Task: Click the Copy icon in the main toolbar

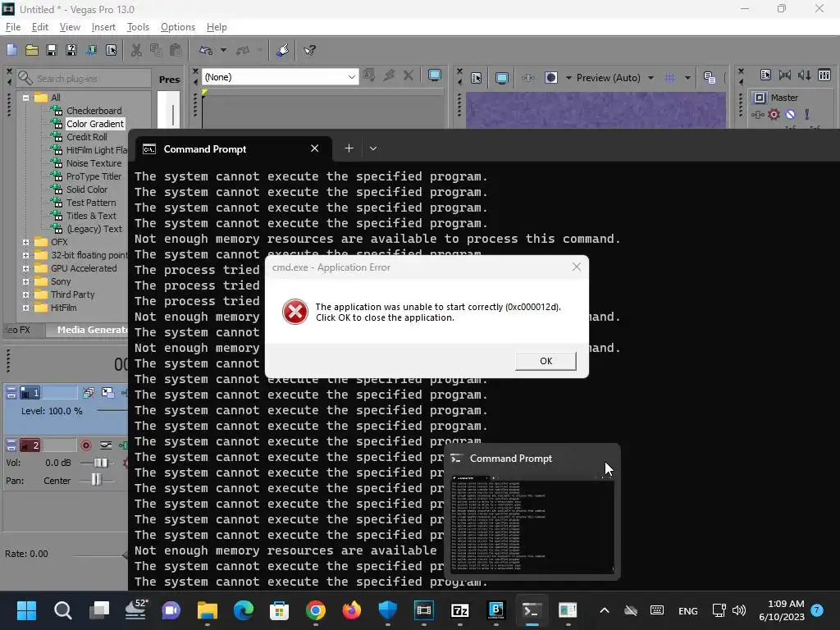Action: [x=156, y=50]
